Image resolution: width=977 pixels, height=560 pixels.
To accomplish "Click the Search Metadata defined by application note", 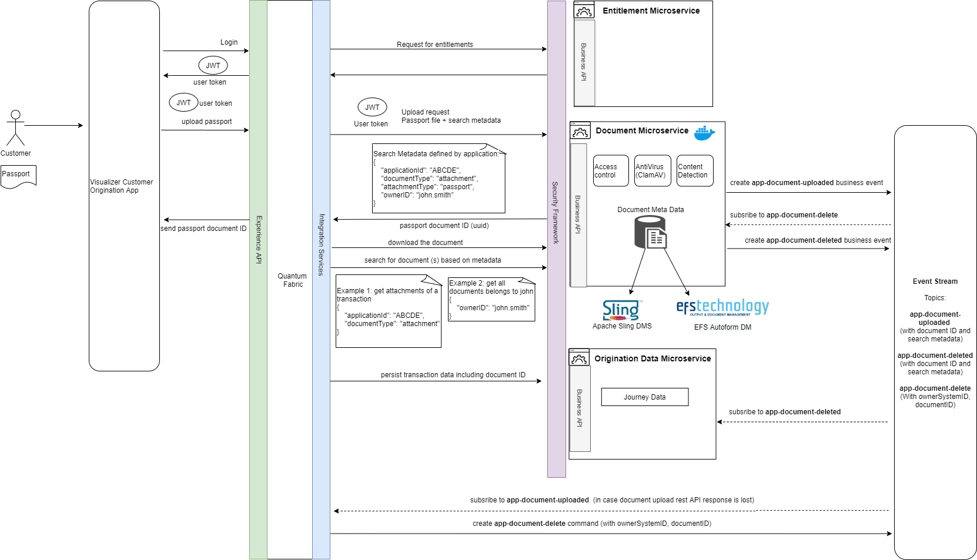I will [438, 179].
